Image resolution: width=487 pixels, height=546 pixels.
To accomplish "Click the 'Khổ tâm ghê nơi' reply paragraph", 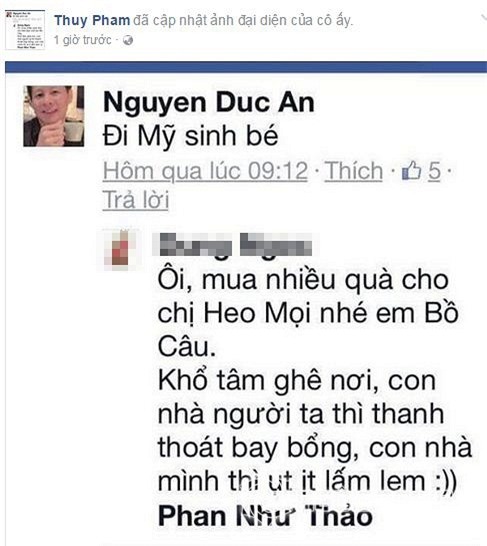I will 315,431.
